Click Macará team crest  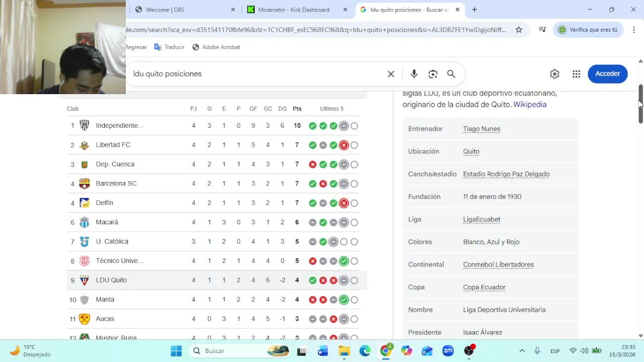[x=85, y=222]
